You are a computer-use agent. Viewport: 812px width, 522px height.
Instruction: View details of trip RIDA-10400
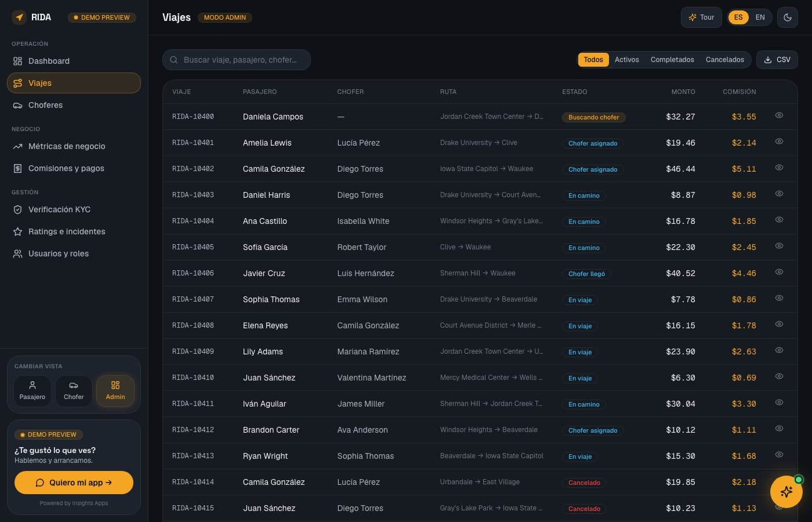point(779,115)
